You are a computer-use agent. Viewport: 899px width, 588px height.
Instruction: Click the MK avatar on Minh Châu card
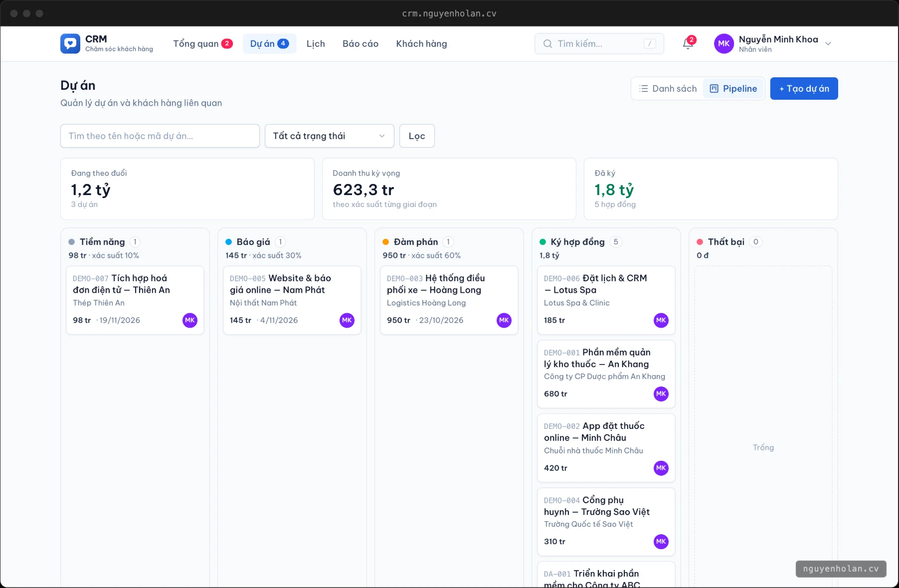661,468
